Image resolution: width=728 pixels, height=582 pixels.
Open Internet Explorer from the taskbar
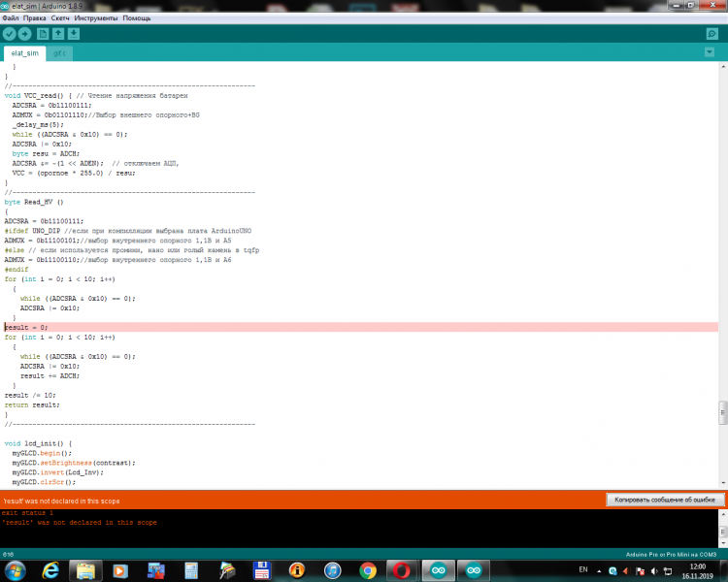click(50, 570)
